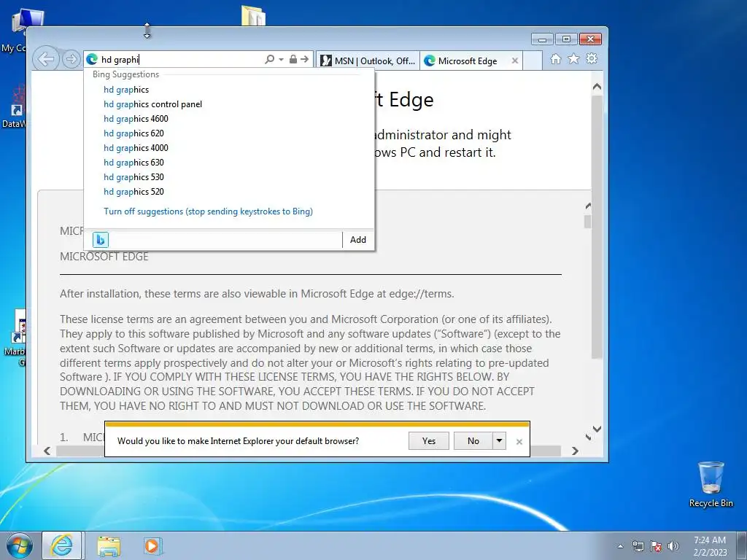Open Favorites star icon

coord(573,58)
